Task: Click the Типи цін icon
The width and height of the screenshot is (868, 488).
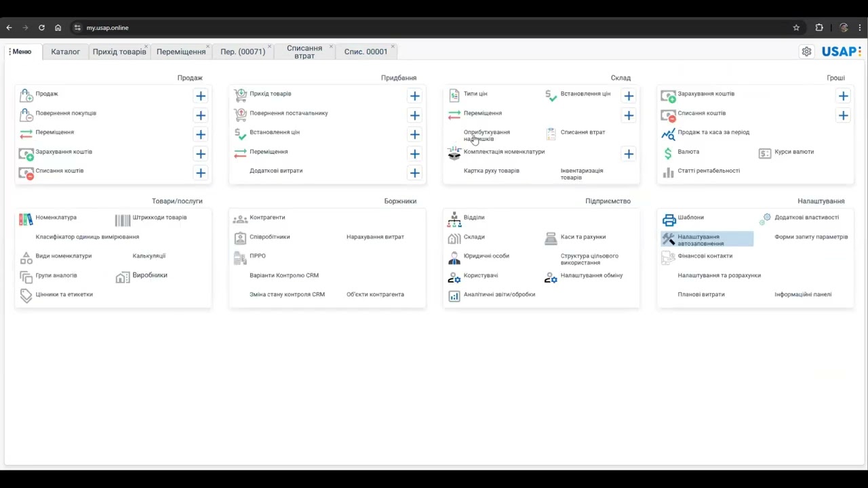Action: 454,96
